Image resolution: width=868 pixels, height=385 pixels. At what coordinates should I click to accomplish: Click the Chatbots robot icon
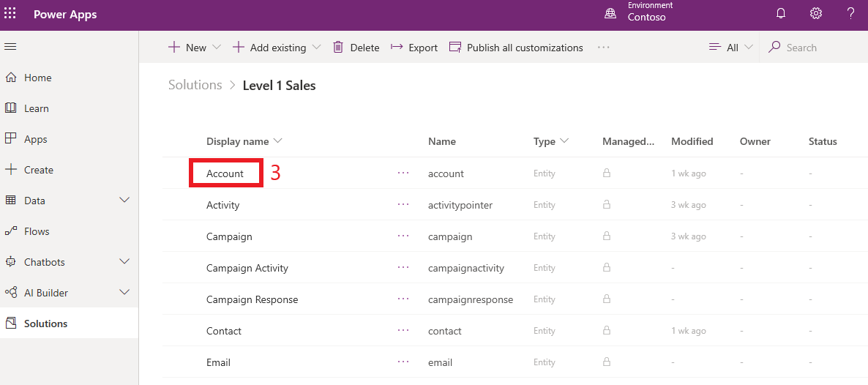tap(10, 262)
